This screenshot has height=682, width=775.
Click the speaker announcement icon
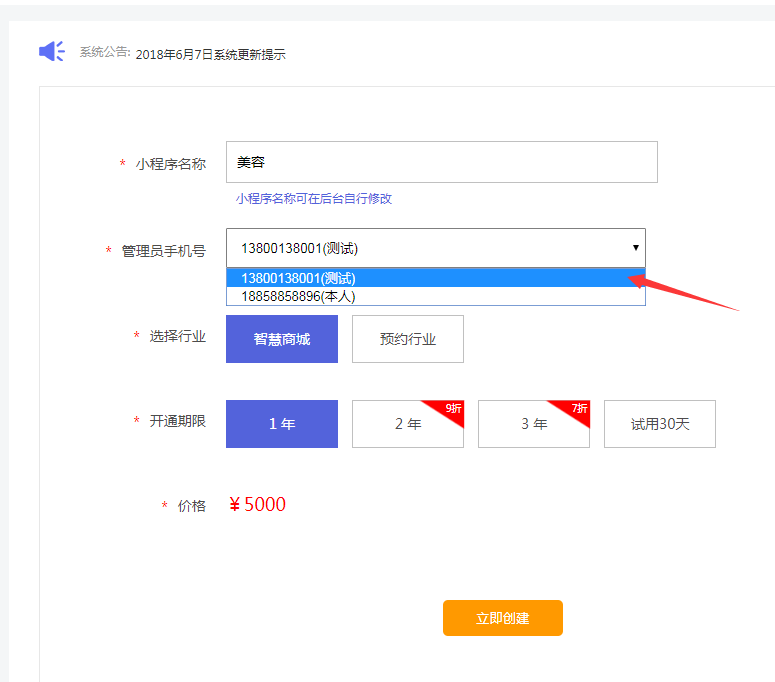point(51,51)
